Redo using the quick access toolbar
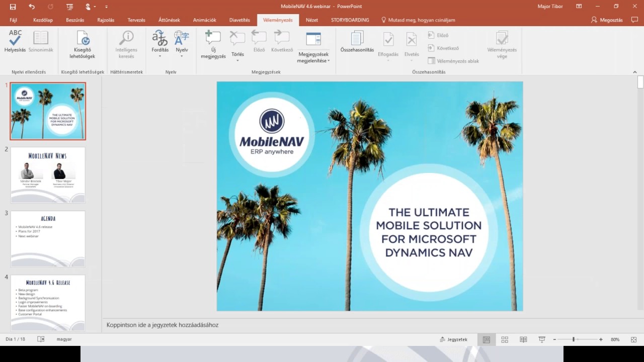Image resolution: width=644 pixels, height=362 pixels. click(50, 7)
